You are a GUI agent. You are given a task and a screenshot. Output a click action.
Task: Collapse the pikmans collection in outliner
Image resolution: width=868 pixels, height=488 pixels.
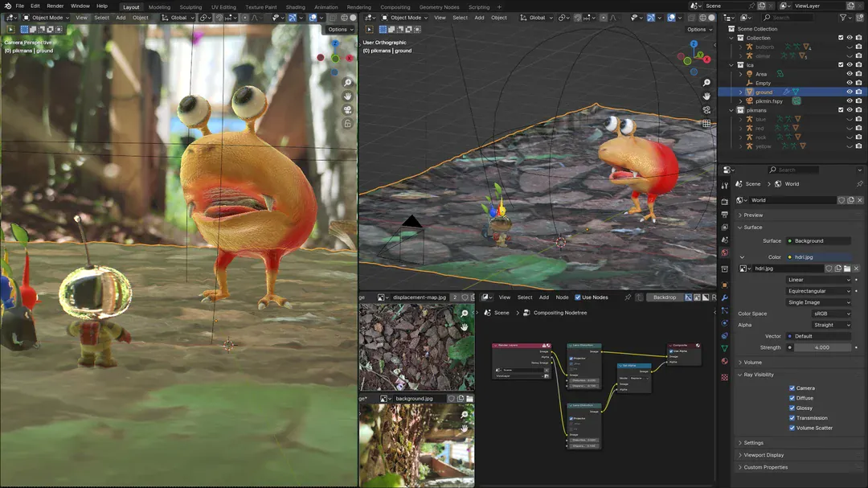pyautogui.click(x=732, y=110)
